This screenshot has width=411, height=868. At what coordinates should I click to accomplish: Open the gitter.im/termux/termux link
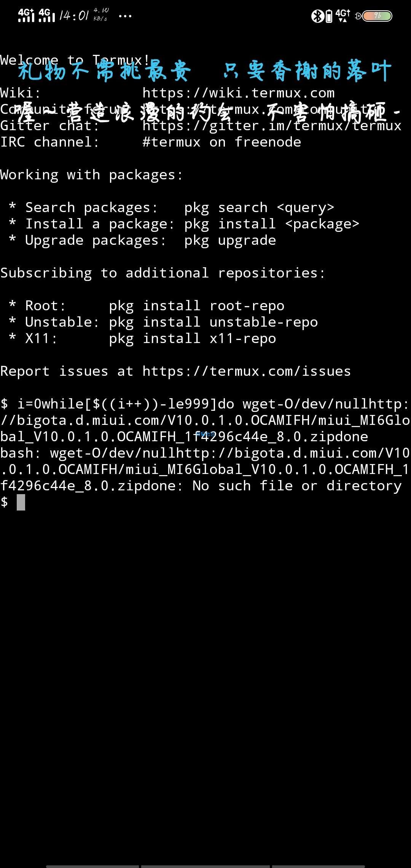coord(272,126)
